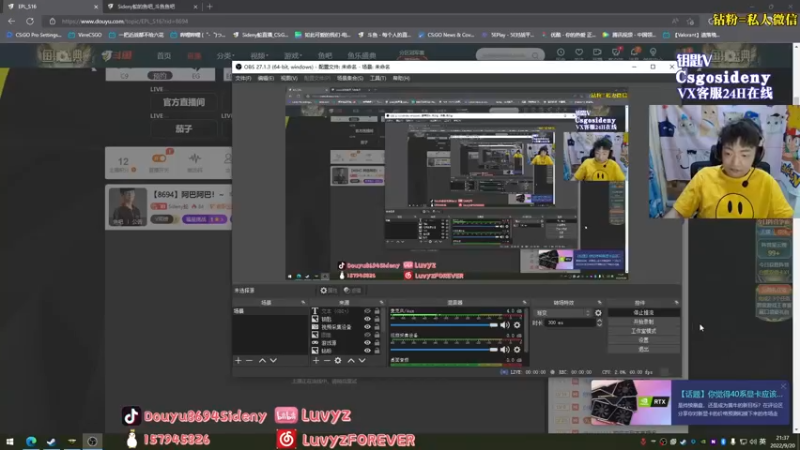The image size is (800, 450).
Task: Expand the 分类 navigation dropdown
Action: (x=225, y=56)
